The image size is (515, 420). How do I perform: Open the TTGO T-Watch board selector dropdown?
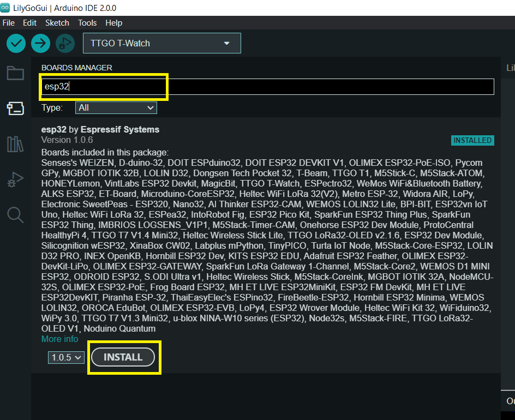162,43
